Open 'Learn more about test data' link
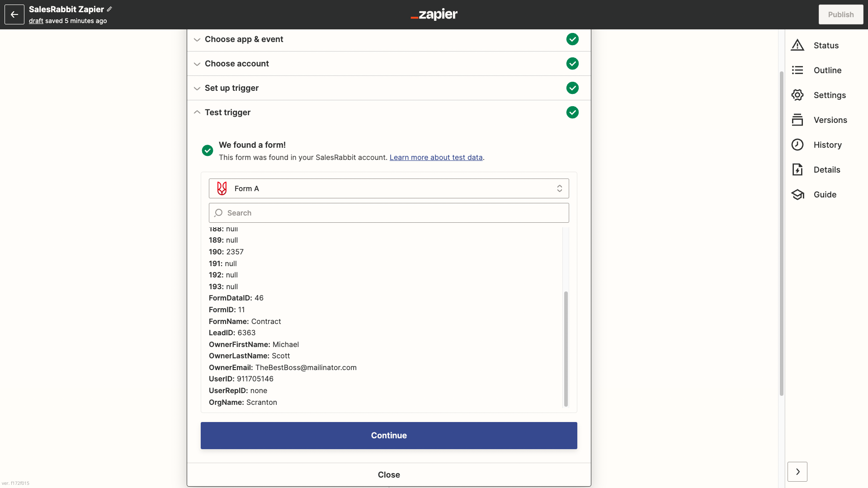The image size is (868, 488). [436, 157]
